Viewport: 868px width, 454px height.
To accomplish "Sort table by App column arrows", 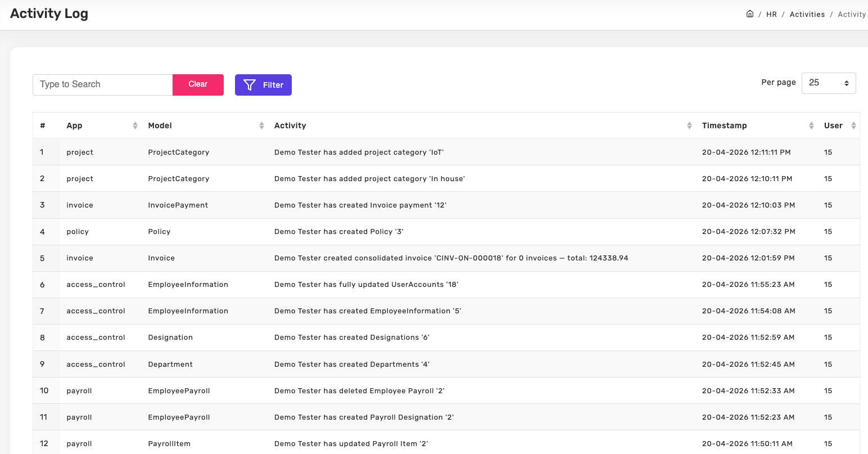I will click(x=135, y=125).
